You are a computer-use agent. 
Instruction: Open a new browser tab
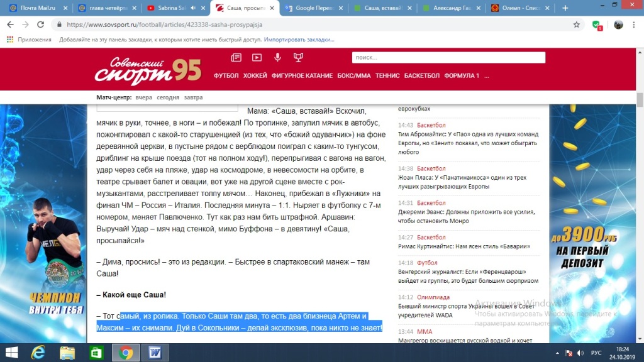coord(565,8)
